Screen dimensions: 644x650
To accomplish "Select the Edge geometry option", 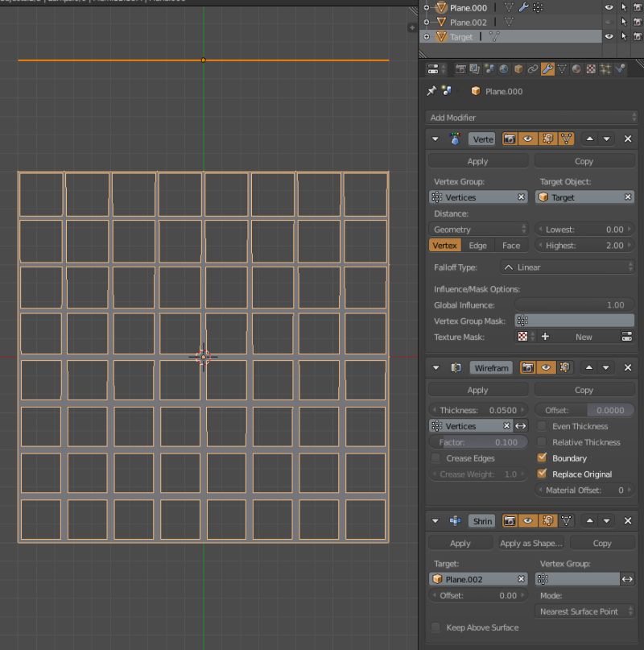I will point(478,246).
